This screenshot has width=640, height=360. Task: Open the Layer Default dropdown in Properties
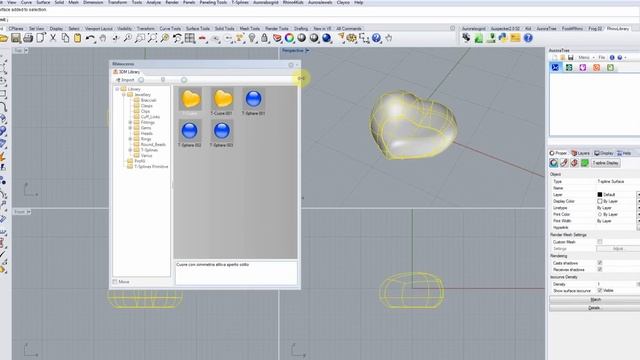pos(638,195)
